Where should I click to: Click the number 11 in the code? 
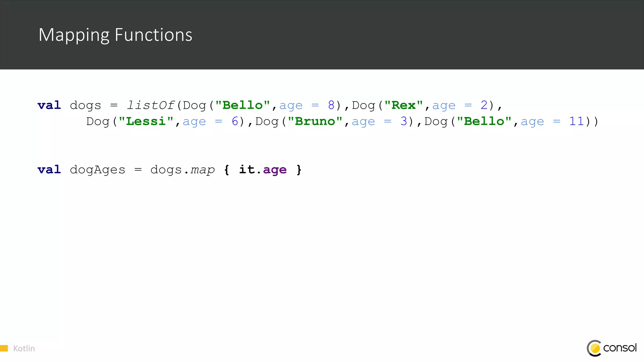(576, 121)
